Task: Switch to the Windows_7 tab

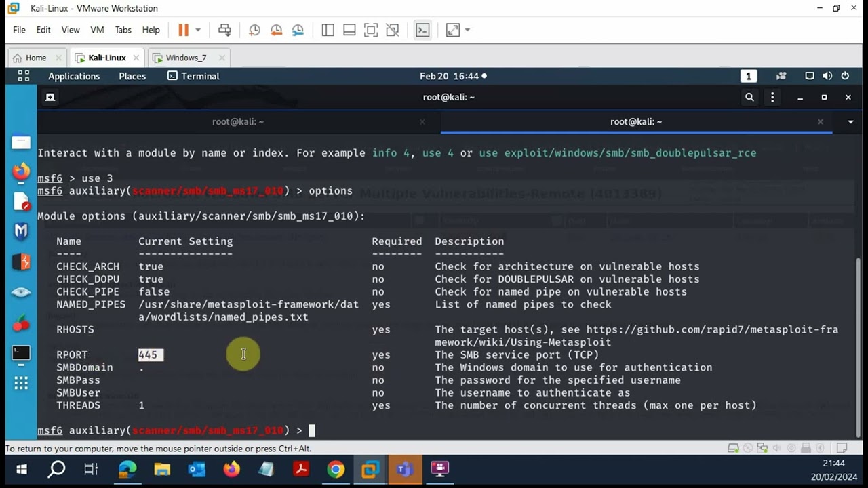Action: 186,58
